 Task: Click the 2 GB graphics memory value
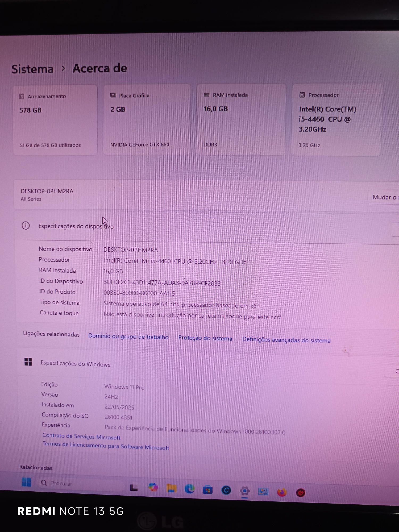click(118, 109)
